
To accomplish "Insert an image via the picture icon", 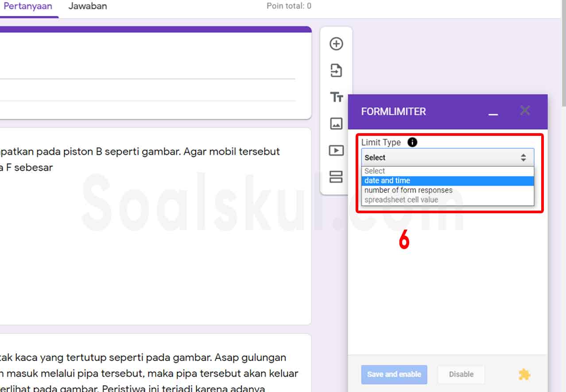I will tap(336, 123).
